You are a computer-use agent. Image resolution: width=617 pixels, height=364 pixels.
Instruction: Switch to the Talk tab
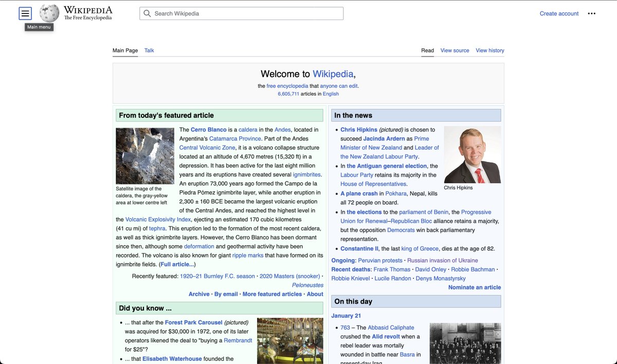pyautogui.click(x=149, y=50)
